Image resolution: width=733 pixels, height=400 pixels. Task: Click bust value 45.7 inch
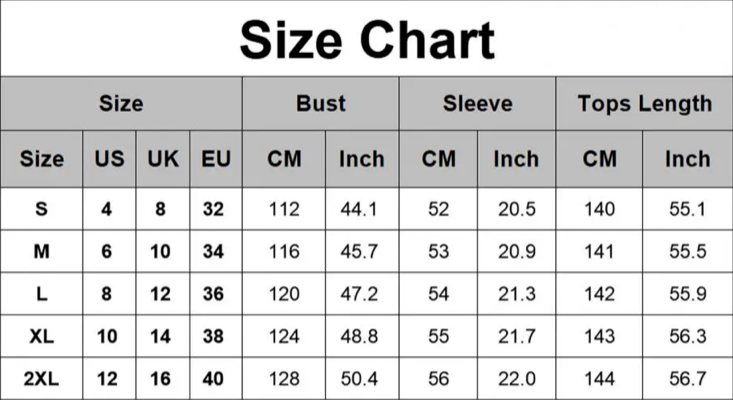point(359,252)
